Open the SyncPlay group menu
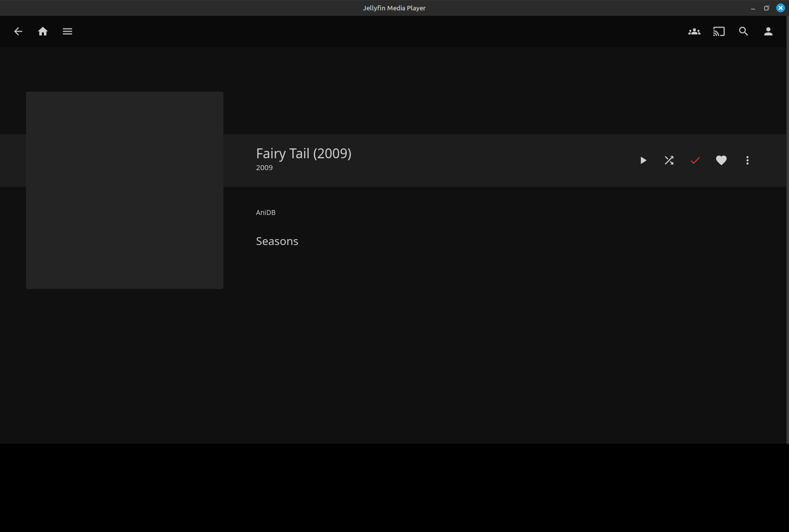789x532 pixels. pyautogui.click(x=694, y=32)
